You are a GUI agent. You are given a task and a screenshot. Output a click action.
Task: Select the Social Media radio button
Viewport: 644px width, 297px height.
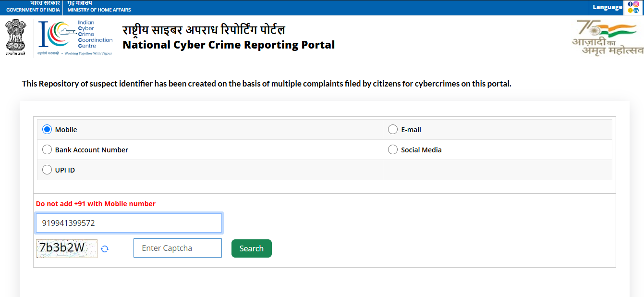[x=393, y=150]
